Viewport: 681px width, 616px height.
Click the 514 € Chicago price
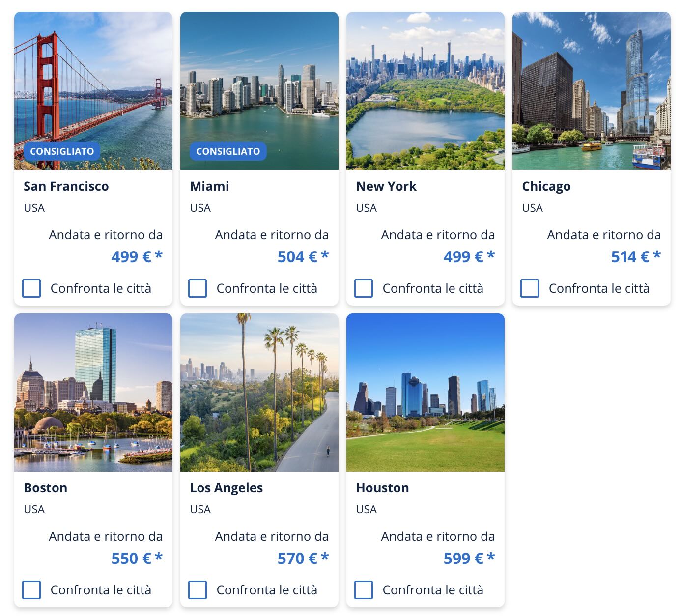pos(635,256)
